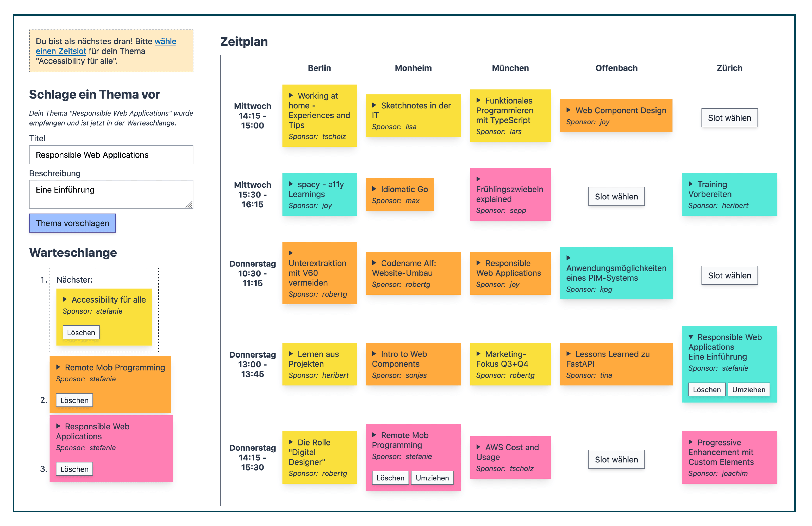
Task: Click 'Umziehen' on 'Remote Mob Programming' Monheim card
Action: pyautogui.click(x=432, y=478)
